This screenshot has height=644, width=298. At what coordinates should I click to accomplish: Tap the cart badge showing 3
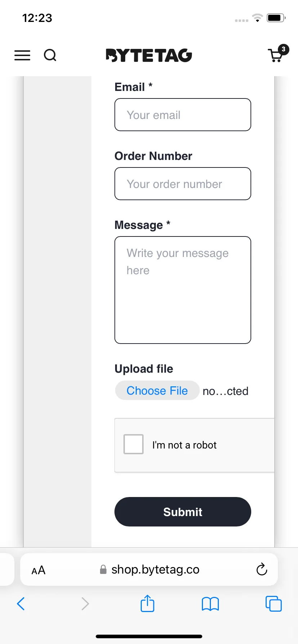point(284,49)
